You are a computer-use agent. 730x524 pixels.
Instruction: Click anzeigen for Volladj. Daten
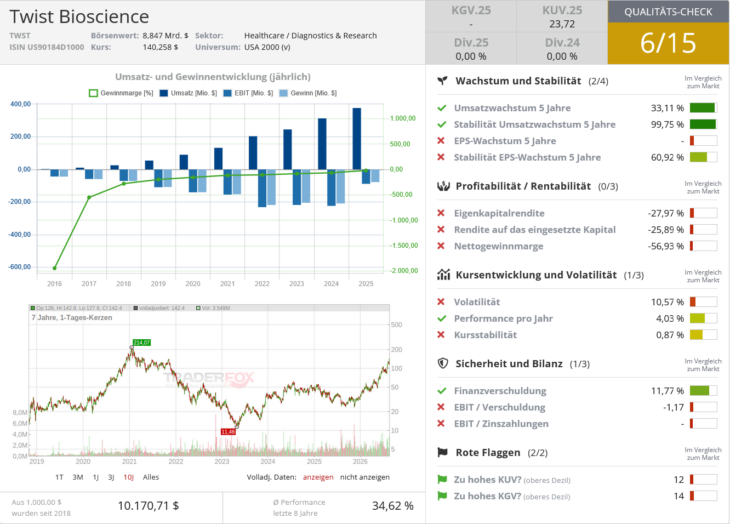pos(318,477)
